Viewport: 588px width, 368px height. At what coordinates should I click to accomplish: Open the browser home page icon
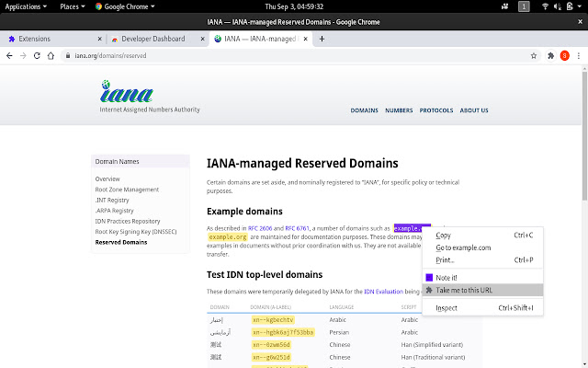(51, 55)
